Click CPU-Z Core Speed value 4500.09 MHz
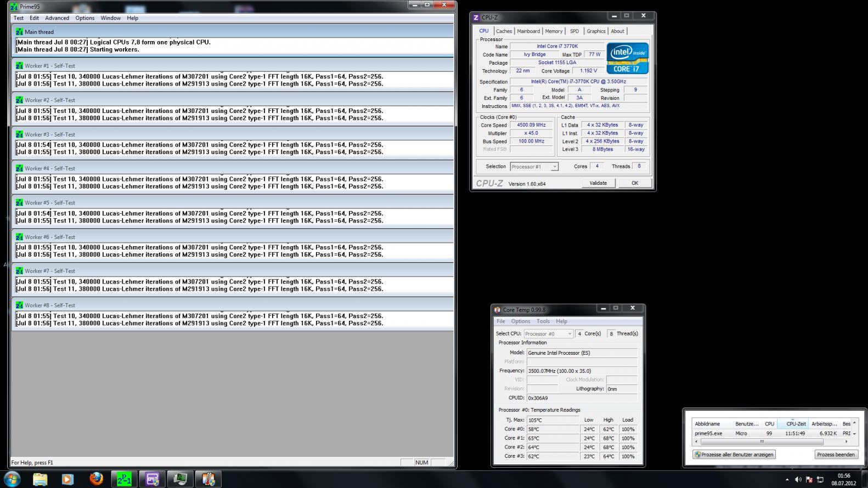Screen dimensions: 868x488 pyautogui.click(x=531, y=125)
